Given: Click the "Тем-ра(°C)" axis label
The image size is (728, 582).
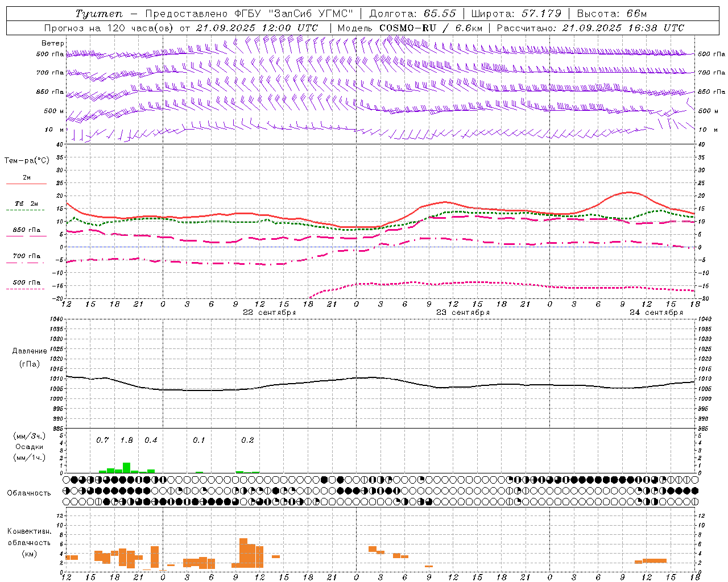Looking at the screenshot, I should pyautogui.click(x=27, y=160).
